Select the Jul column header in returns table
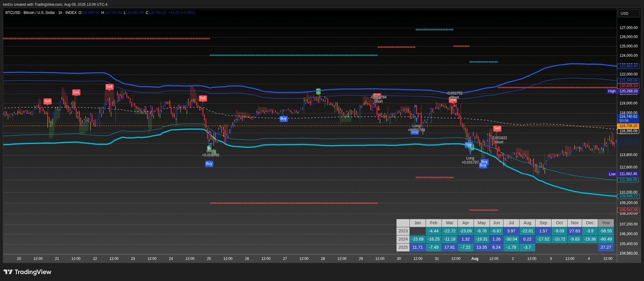Viewport: 644px width, 281px height. click(x=511, y=223)
